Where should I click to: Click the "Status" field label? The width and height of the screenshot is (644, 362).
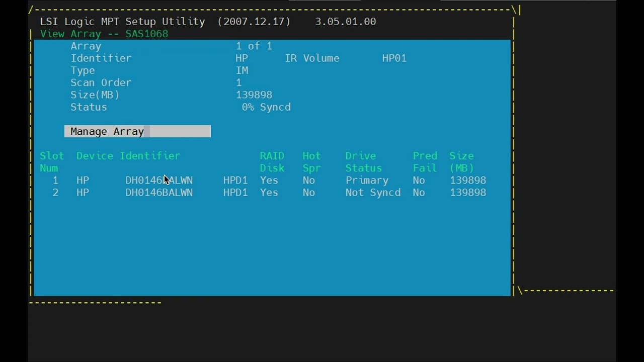point(89,107)
